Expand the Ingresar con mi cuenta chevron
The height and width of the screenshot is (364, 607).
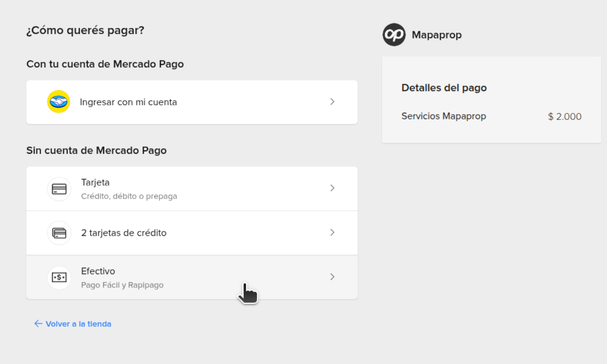click(x=333, y=102)
